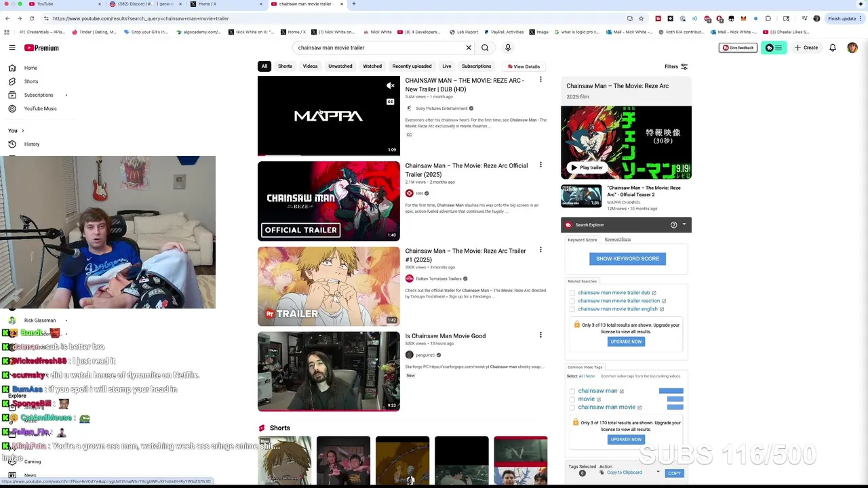The height and width of the screenshot is (488, 868).
Task: Check the 'chainsaw man movie' tag box
Action: click(572, 407)
